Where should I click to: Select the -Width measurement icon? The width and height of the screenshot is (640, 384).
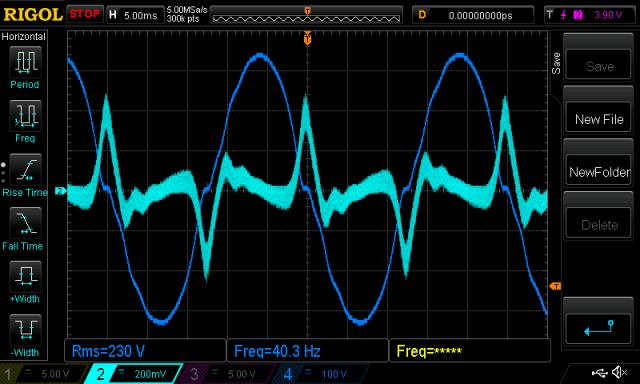25,330
